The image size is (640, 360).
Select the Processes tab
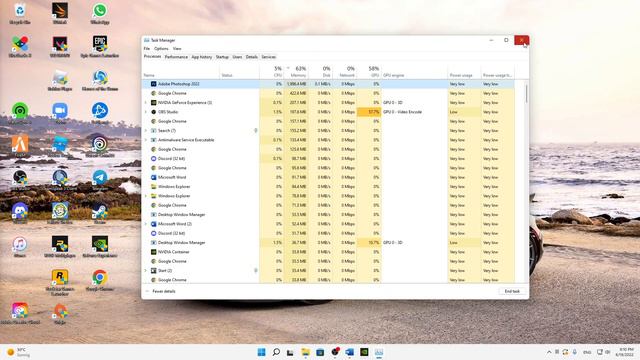(152, 57)
